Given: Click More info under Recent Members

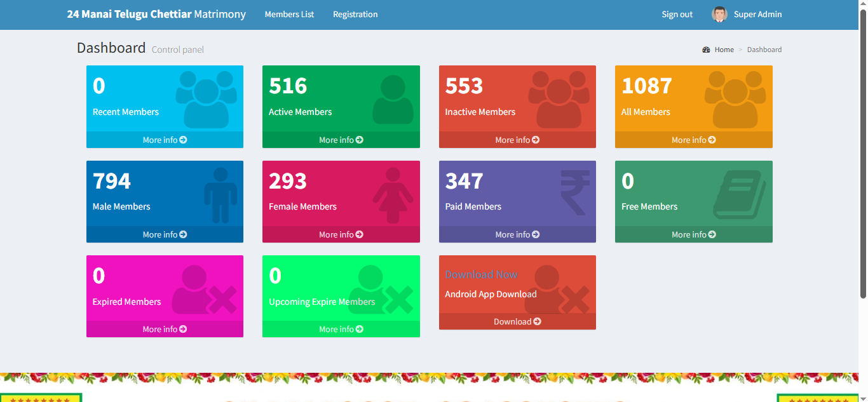Looking at the screenshot, I should tap(165, 140).
